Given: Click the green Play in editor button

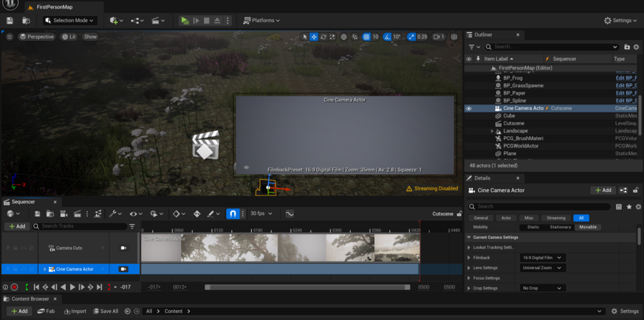Looking at the screenshot, I should point(185,21).
